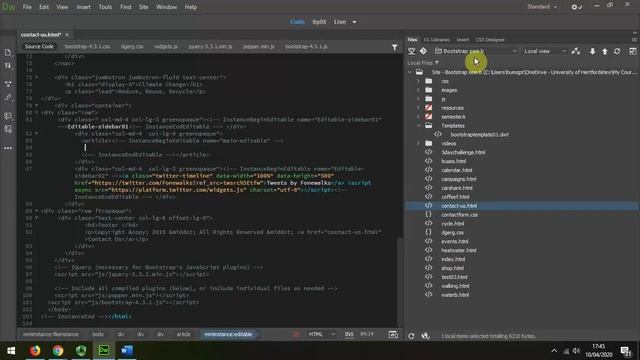Click the refresh icon at Files panel bottom
The image size is (640, 360).
pyautogui.click(x=411, y=336)
